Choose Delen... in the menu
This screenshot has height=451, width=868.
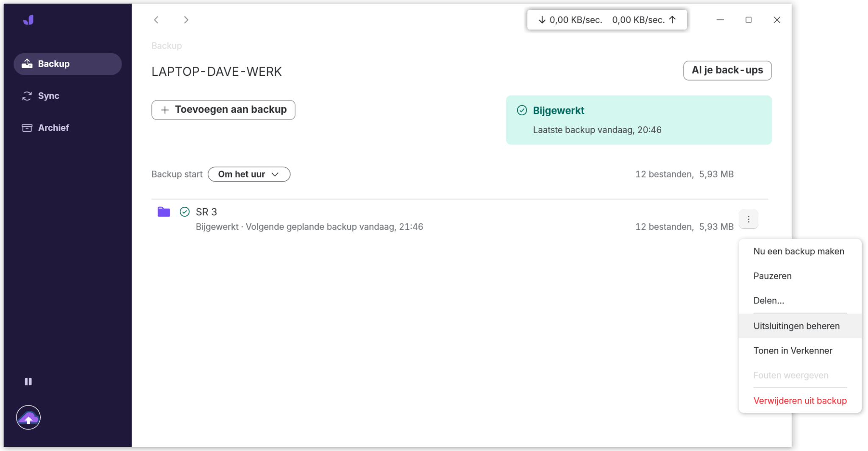coord(800,301)
